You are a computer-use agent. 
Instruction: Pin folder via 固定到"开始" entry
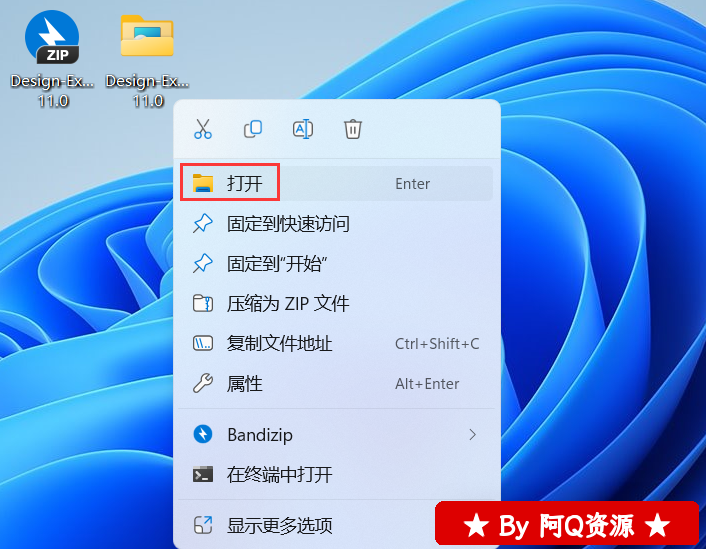point(336,264)
